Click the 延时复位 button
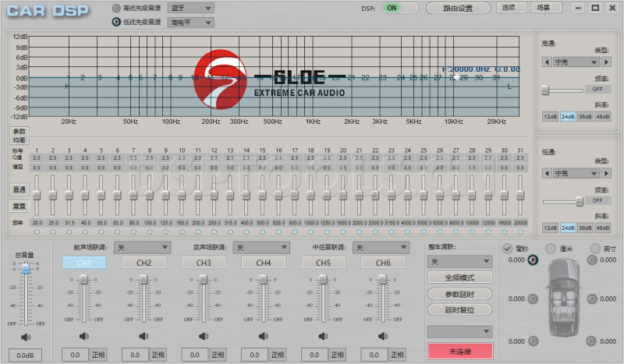This screenshot has height=364, width=624. pyautogui.click(x=459, y=309)
